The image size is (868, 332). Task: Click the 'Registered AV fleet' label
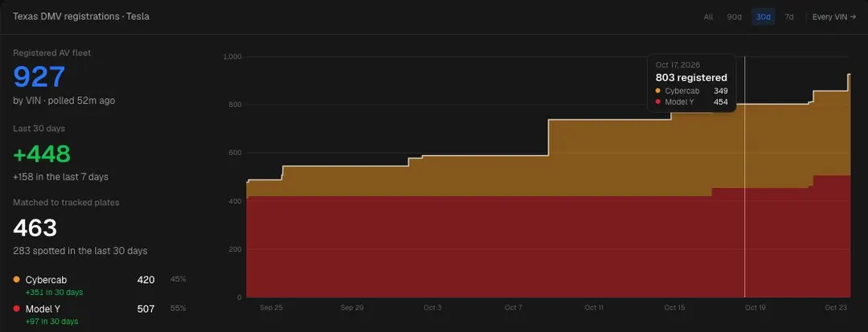[52, 53]
